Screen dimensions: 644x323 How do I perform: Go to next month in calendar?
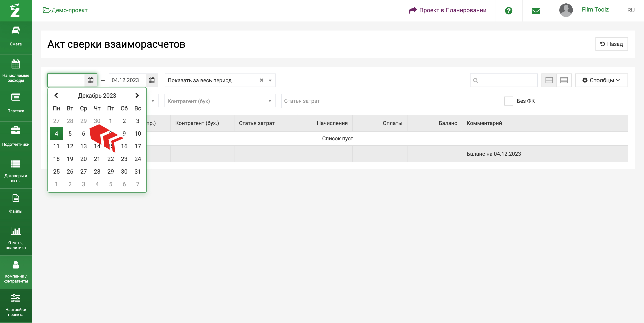(137, 95)
